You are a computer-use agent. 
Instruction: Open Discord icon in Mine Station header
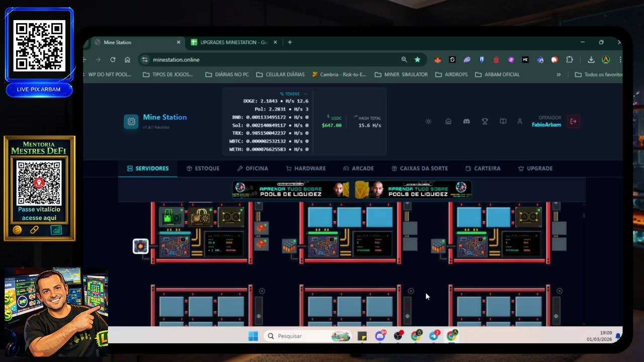tap(466, 121)
